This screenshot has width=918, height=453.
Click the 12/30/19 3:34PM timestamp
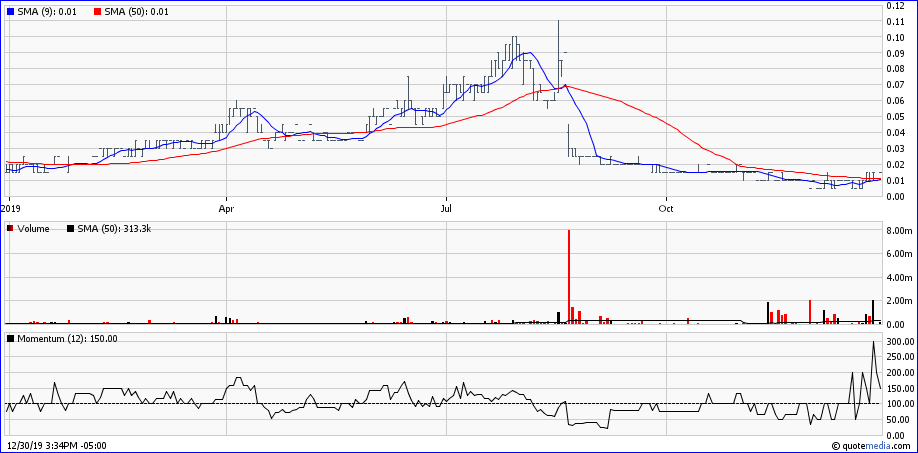tap(57, 446)
